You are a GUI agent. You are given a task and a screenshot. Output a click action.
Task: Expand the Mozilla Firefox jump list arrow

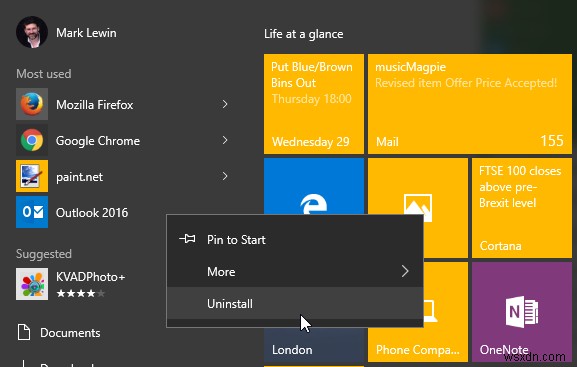point(225,104)
